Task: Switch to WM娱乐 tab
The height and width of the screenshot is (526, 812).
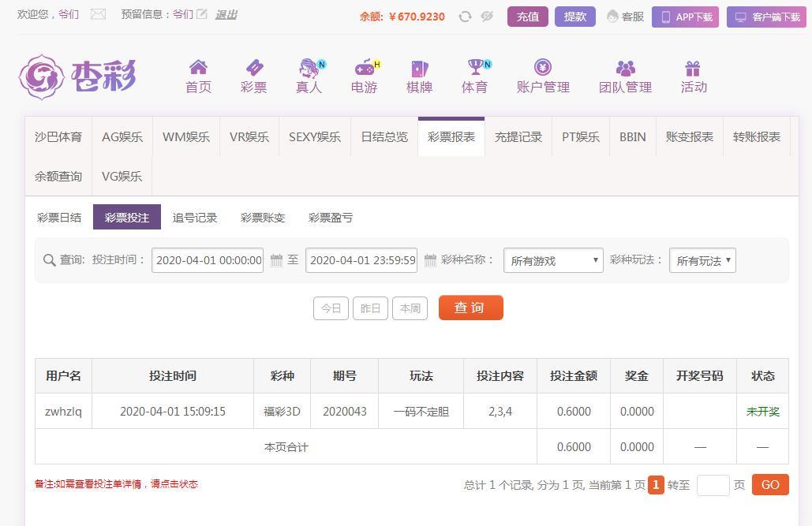Action: 186,136
